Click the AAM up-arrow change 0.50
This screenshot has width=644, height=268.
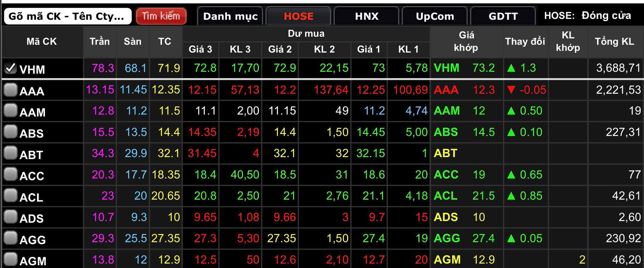point(525,111)
